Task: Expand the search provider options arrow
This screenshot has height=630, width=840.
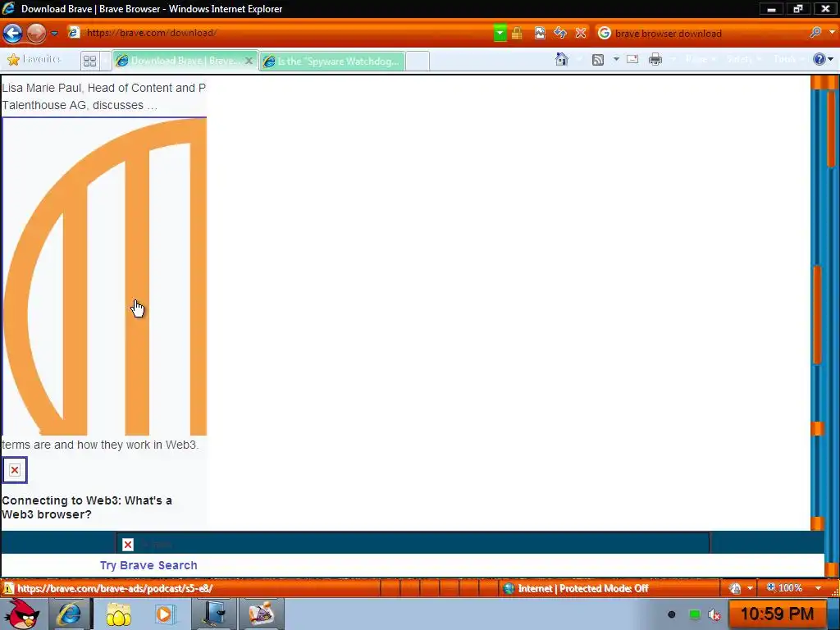Action: tap(832, 33)
